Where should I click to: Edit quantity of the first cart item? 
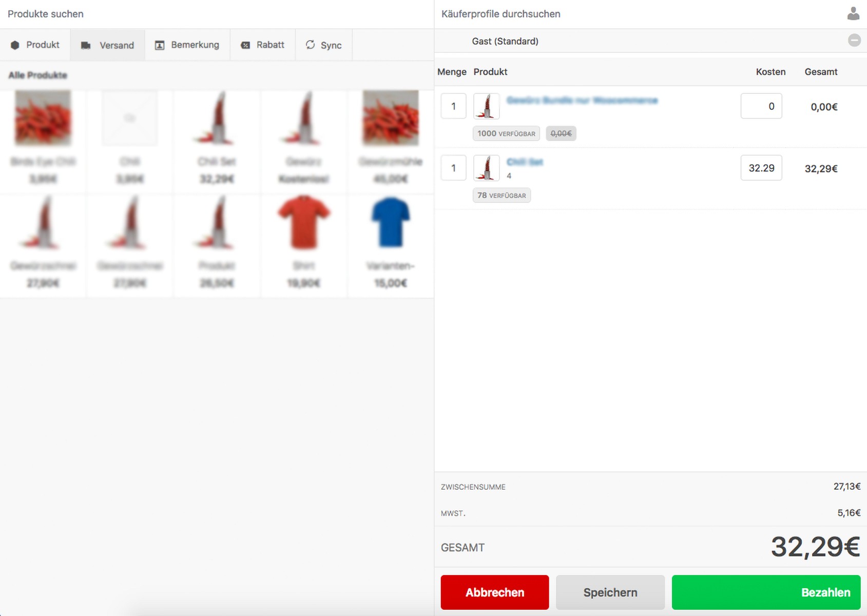[453, 106]
